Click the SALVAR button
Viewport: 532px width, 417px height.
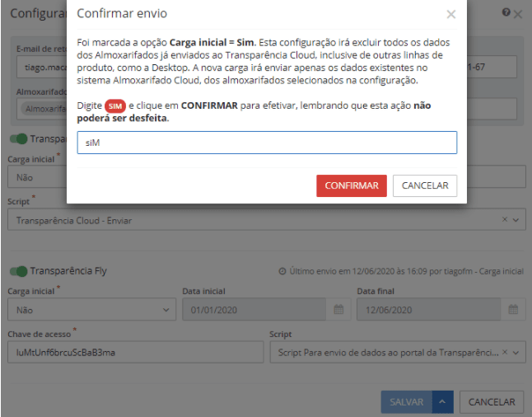point(405,402)
